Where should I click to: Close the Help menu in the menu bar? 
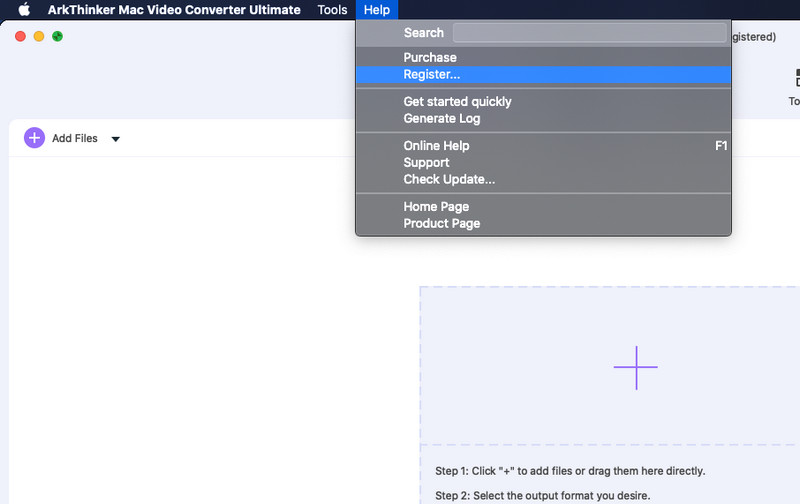377,10
